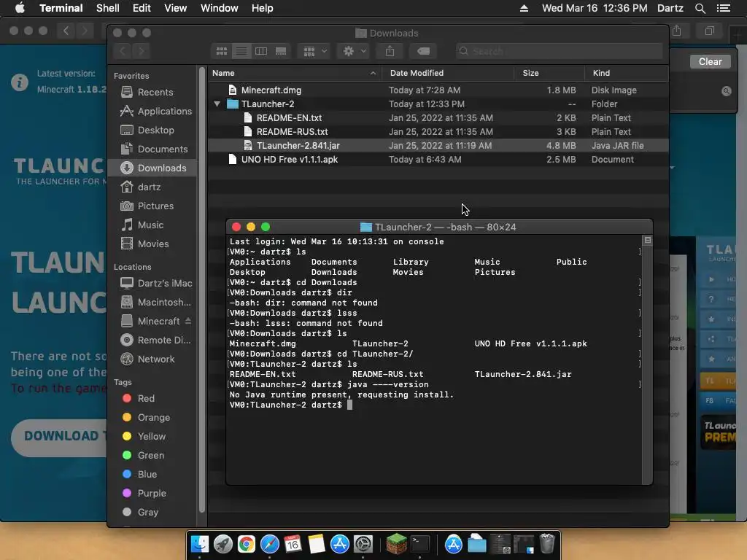The height and width of the screenshot is (560, 747).
Task: Open Spotlight search in menu bar
Action: pos(700,8)
